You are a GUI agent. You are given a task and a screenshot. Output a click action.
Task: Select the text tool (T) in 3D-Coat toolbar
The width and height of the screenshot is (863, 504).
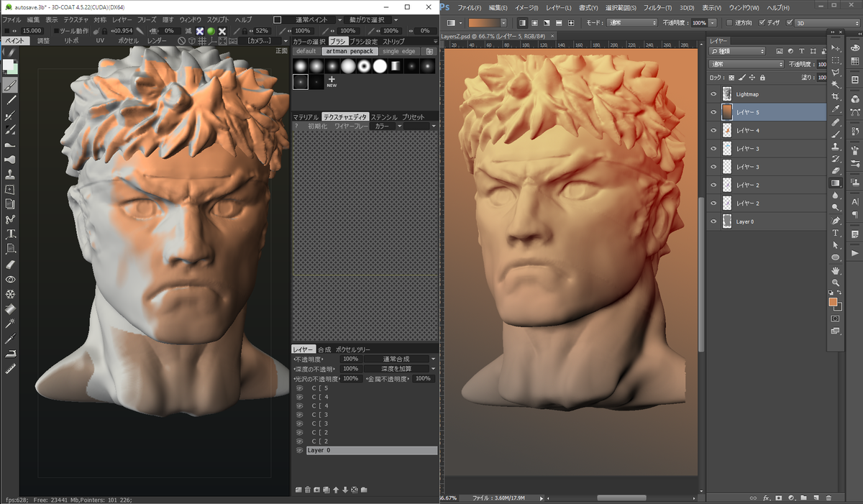(11, 234)
